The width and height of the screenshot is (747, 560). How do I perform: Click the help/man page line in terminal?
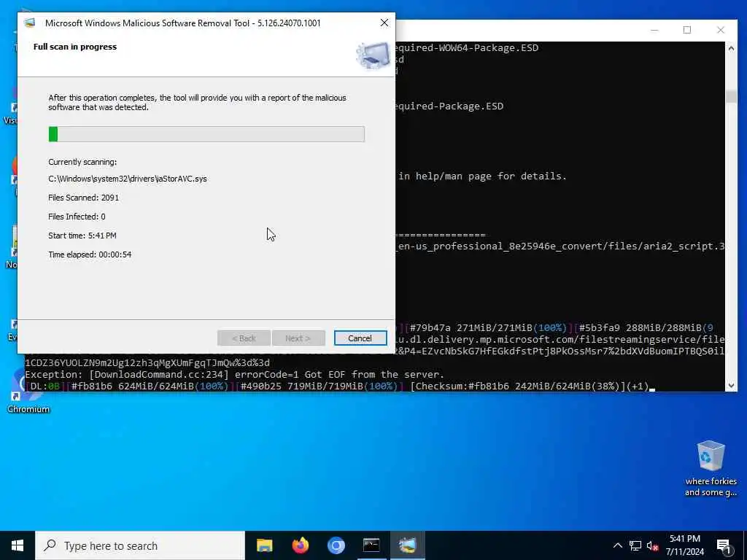[x=483, y=176]
